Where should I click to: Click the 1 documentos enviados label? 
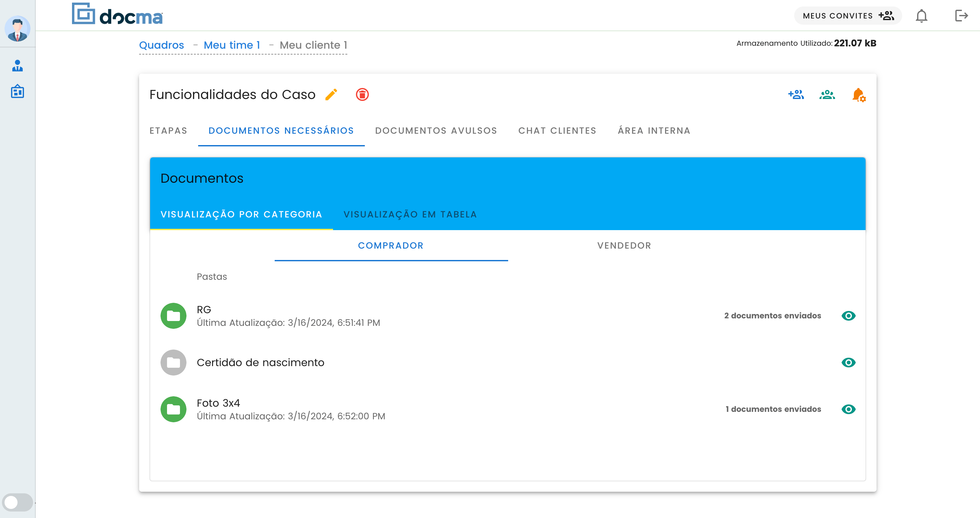tap(773, 410)
